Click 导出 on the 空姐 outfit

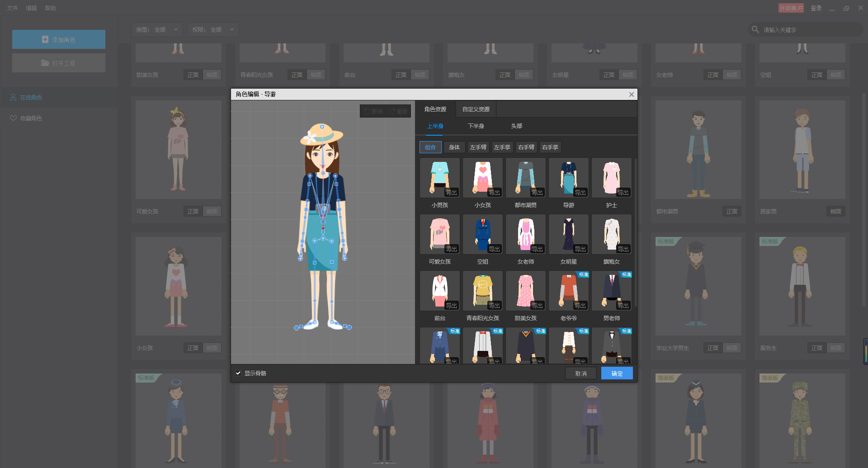tap(494, 249)
